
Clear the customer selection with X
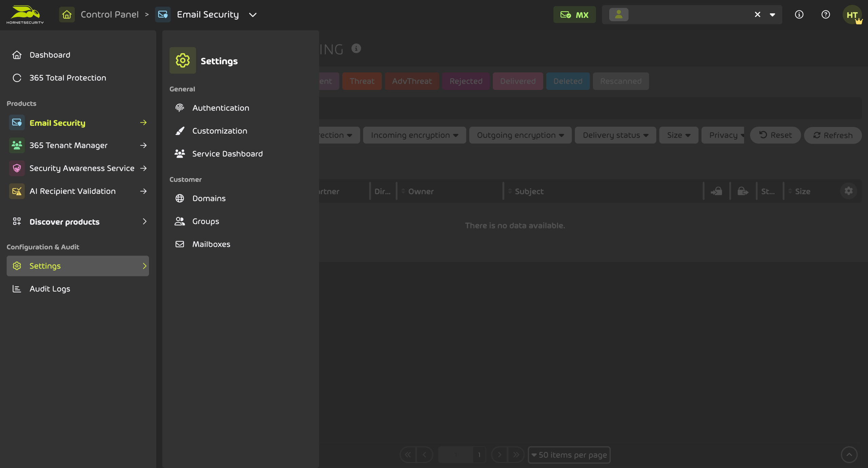point(757,15)
